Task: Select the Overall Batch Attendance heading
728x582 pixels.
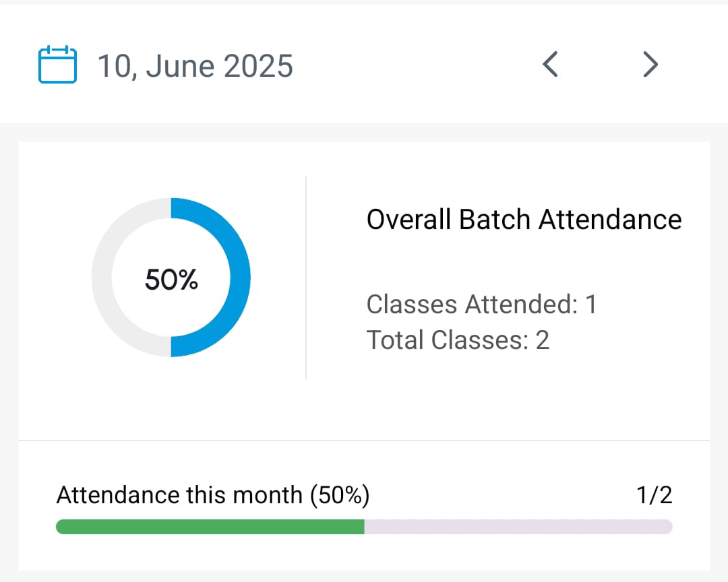Action: coord(524,220)
